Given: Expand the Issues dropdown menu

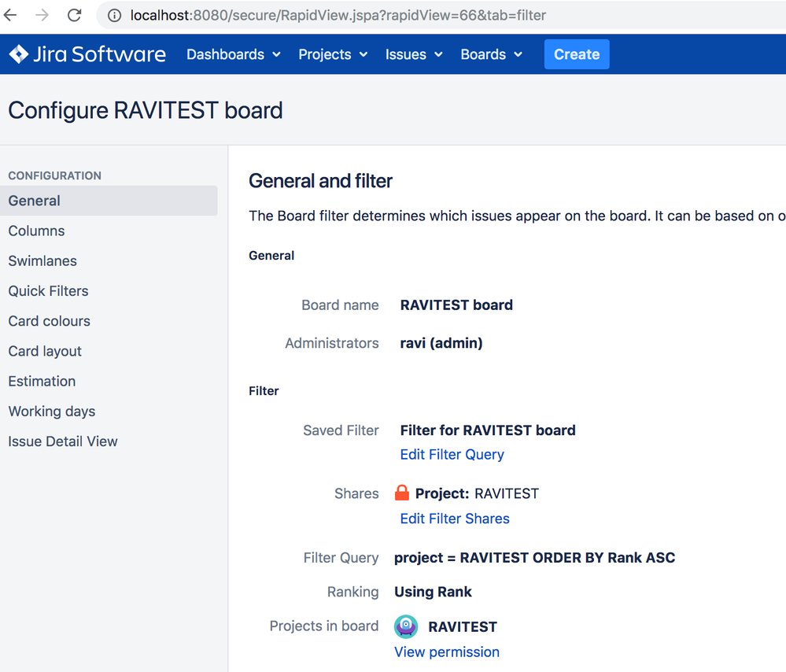Looking at the screenshot, I should (x=414, y=54).
